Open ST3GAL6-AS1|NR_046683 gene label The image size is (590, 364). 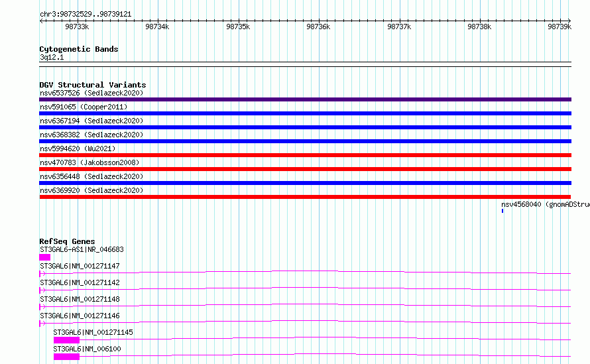point(82,249)
